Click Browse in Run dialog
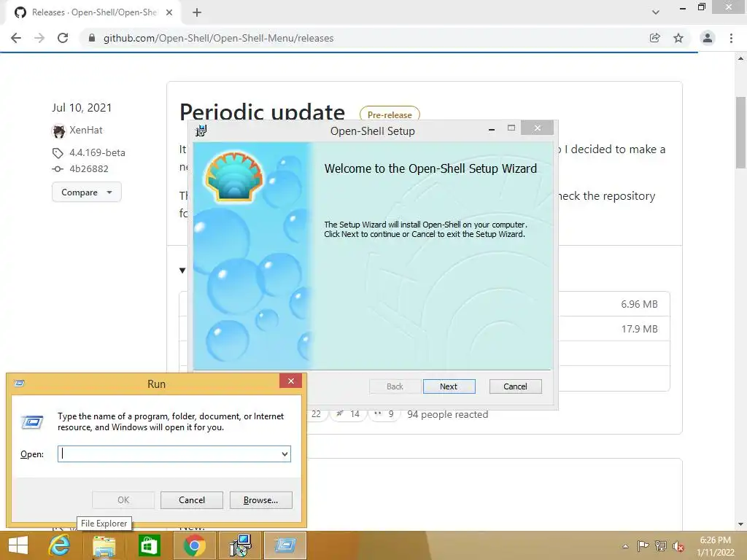Viewport: 747px width, 560px height. pos(260,500)
